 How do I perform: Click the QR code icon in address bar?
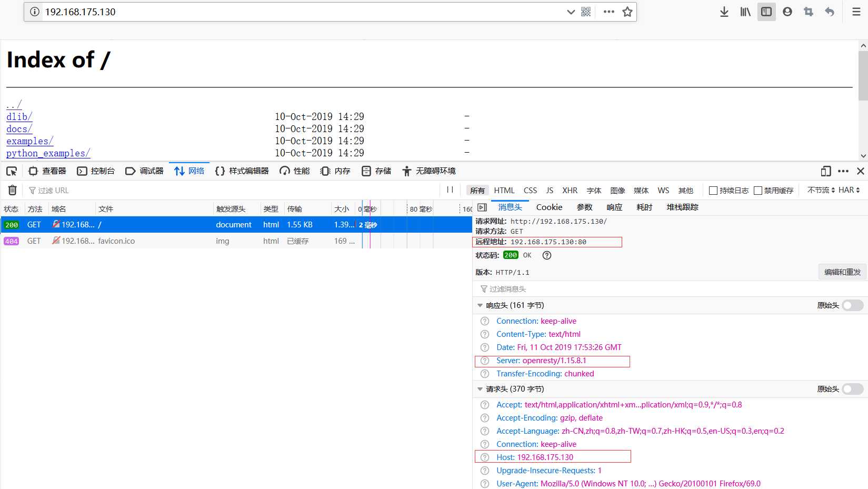tap(586, 12)
